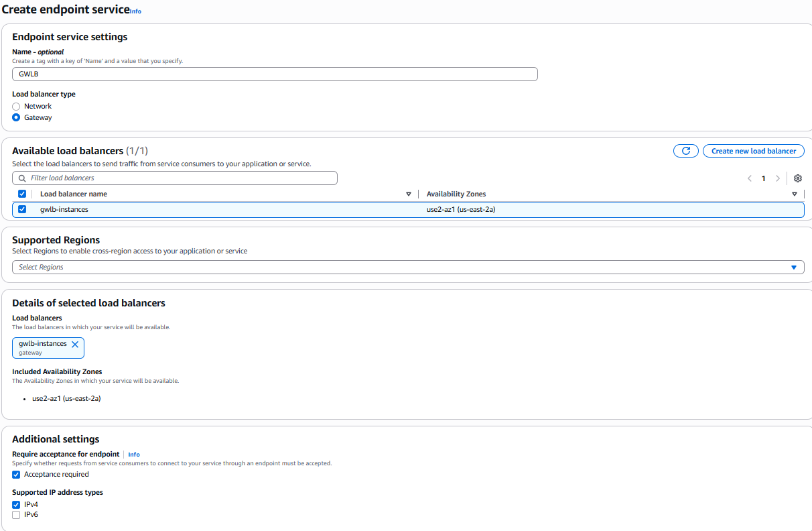The height and width of the screenshot is (531, 812).
Task: Click Create new load balancer button
Action: click(753, 151)
